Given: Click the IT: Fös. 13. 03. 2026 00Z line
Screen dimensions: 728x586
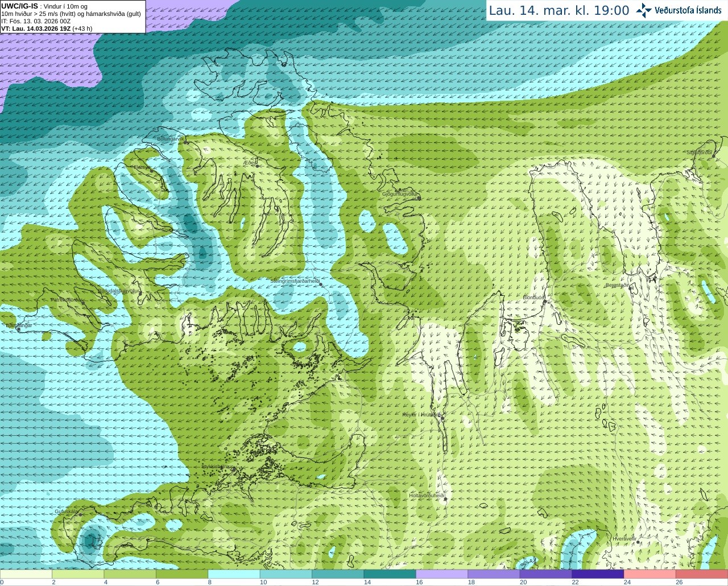Looking at the screenshot, I should pos(36,21).
